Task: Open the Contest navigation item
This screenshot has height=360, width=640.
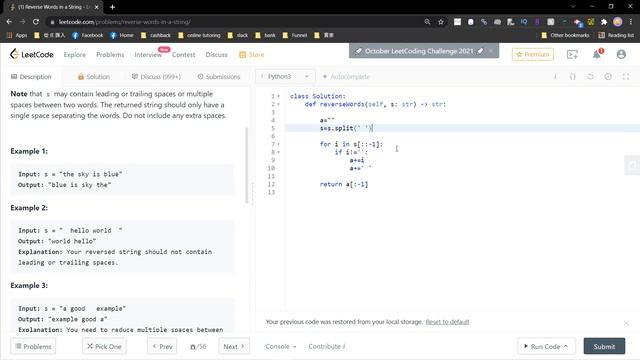Action: 183,55
